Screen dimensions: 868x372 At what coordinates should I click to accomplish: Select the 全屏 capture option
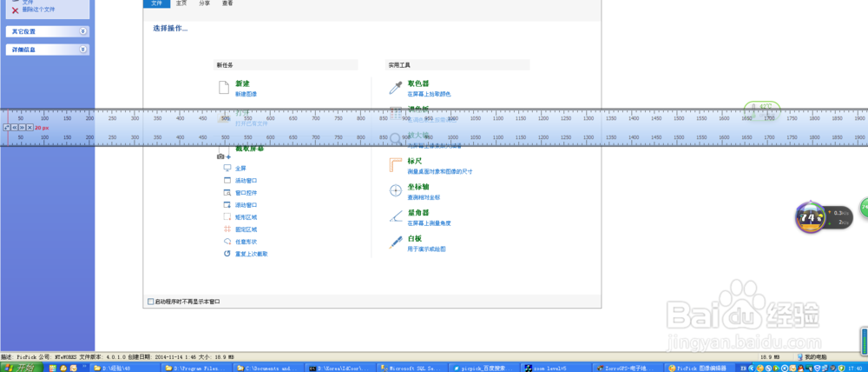pos(240,168)
